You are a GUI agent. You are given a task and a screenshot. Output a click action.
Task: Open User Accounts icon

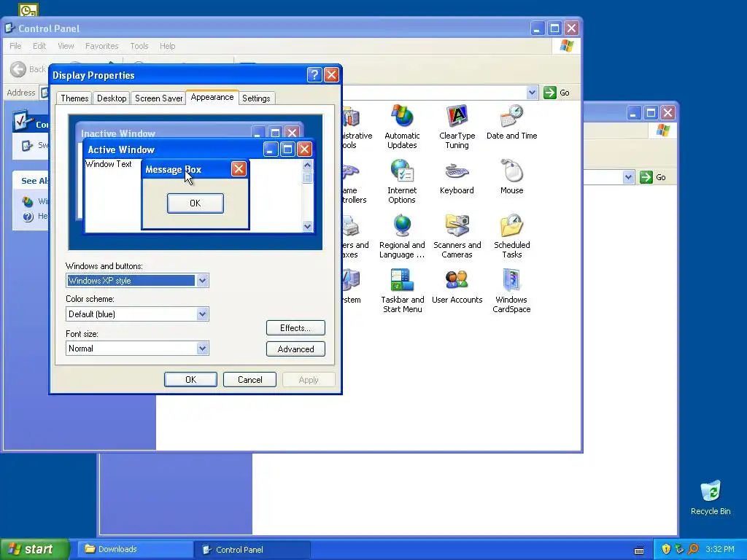457,286
